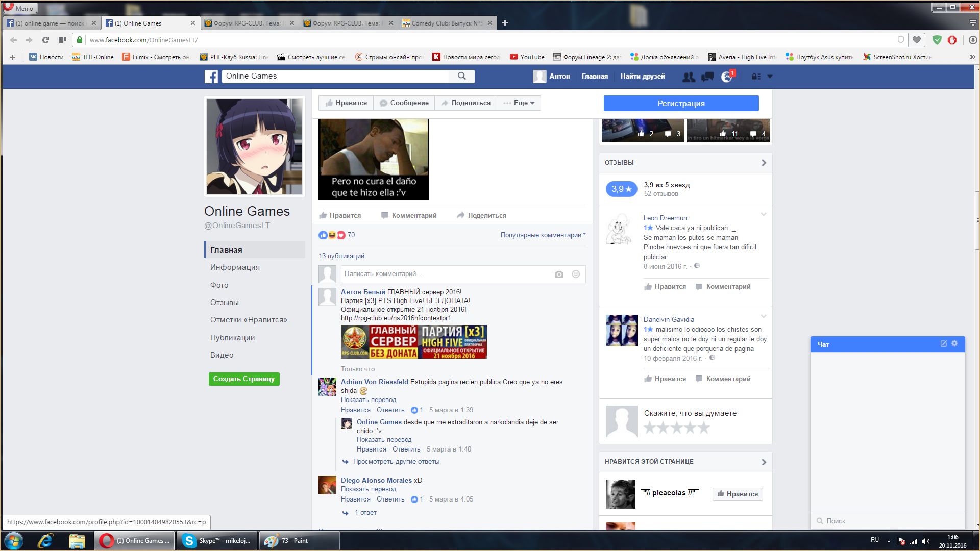This screenshot has height=551, width=980.
Task: Open a new browser tab
Action: click(505, 22)
